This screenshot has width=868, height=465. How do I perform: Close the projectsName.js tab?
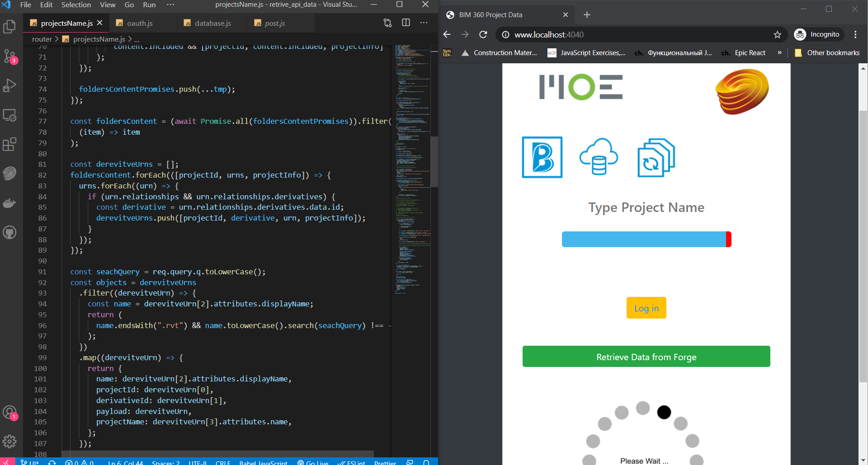(100, 23)
